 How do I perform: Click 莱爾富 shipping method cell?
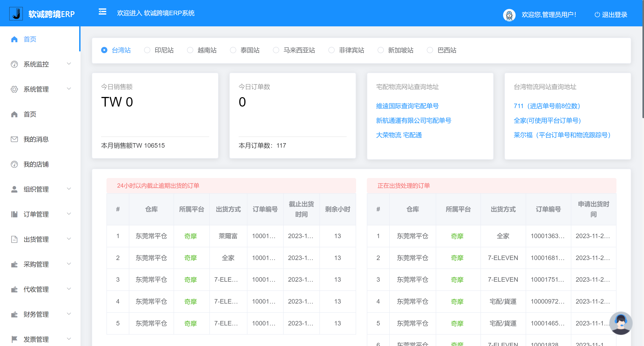(228, 236)
